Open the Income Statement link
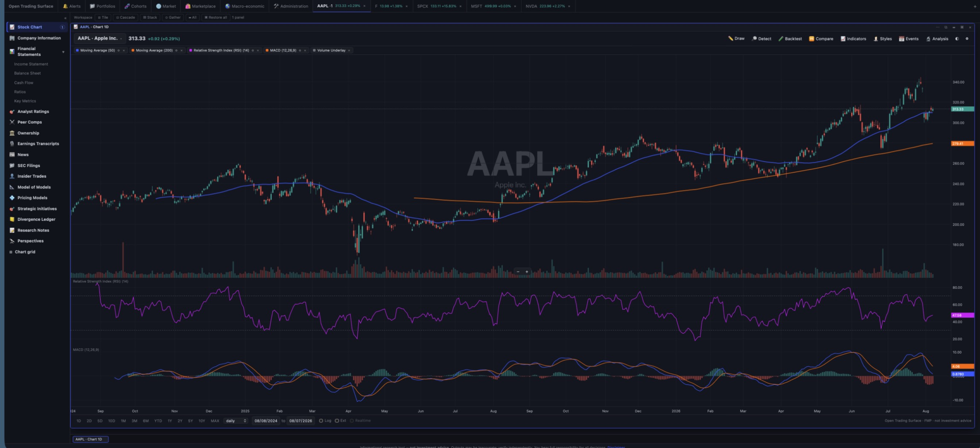This screenshot has width=980, height=448. tap(31, 64)
